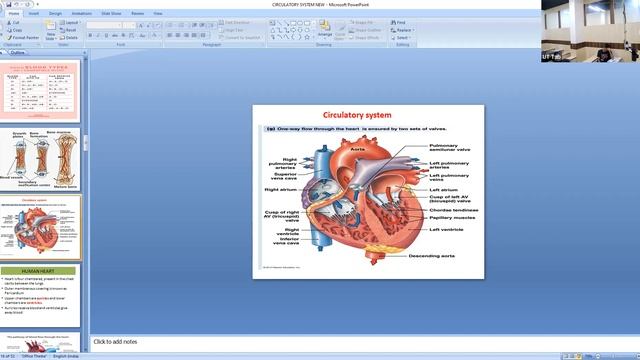
Task: Align text to the left
Action: tap(169, 36)
